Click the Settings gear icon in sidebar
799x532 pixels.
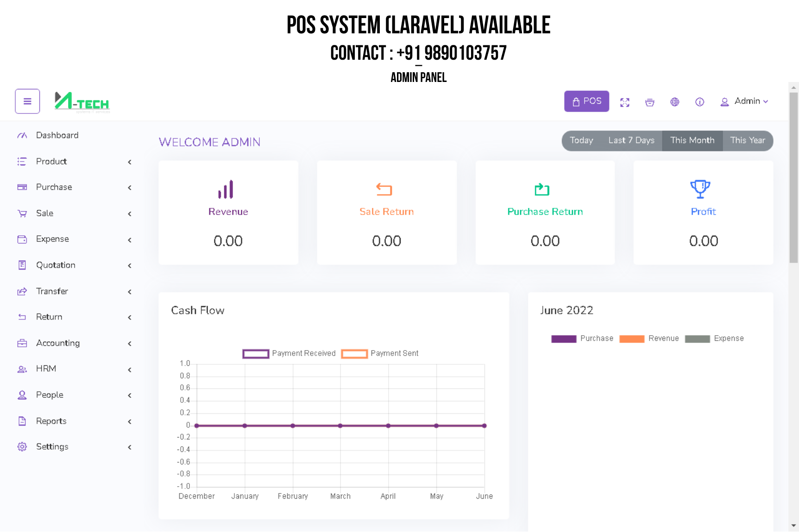[x=22, y=447]
